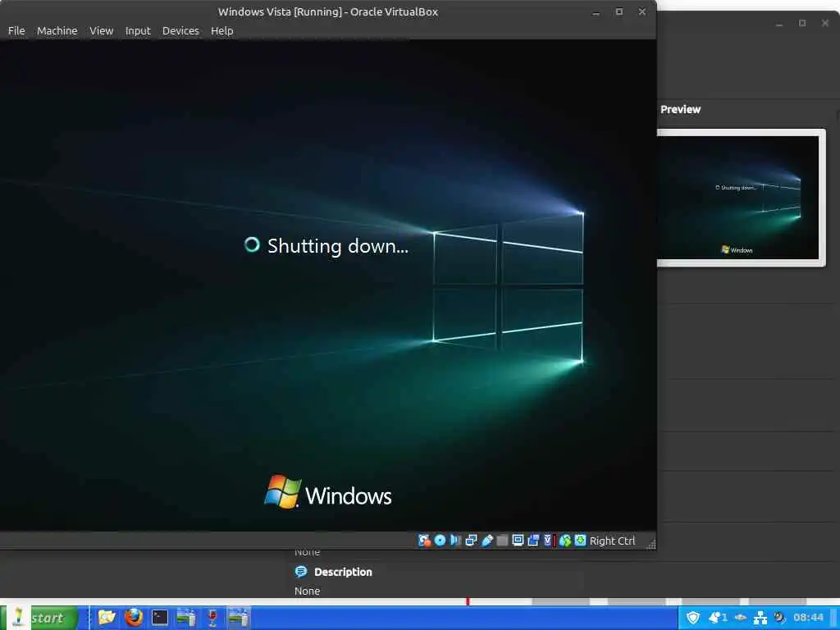The height and width of the screenshot is (630, 840).
Task: Click the USB devices status icon
Action: click(487, 541)
